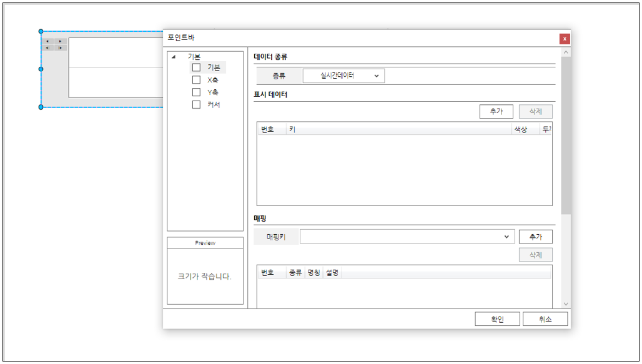Click the 포인트바 dialog title

click(x=181, y=37)
